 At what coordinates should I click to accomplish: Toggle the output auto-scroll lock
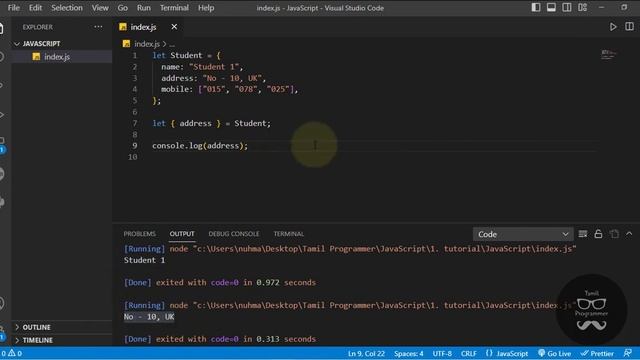pyautogui.click(x=598, y=234)
